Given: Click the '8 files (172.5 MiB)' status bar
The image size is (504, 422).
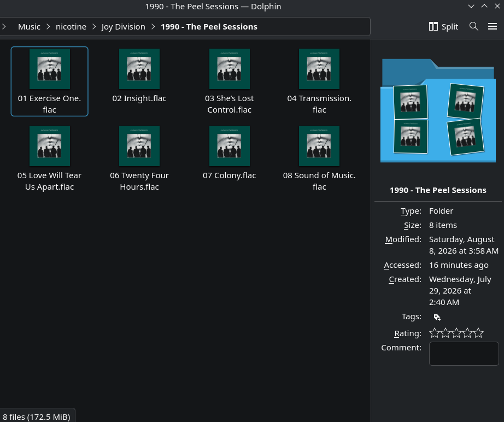Looking at the screenshot, I should click(x=37, y=417).
